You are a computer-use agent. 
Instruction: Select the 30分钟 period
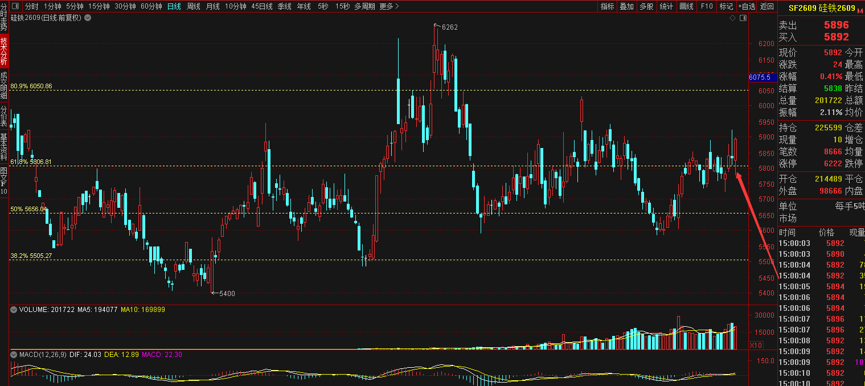125,7
